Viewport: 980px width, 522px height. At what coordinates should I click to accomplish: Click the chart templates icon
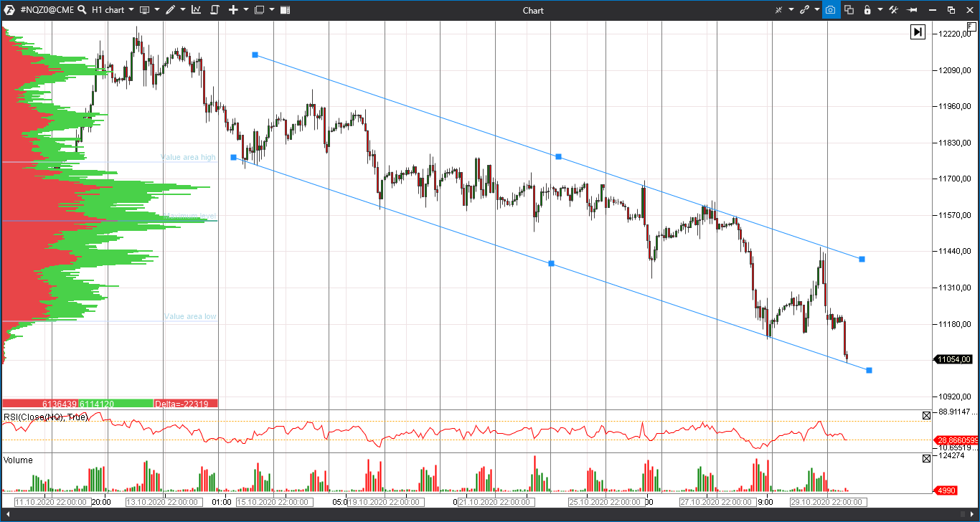pos(144,9)
